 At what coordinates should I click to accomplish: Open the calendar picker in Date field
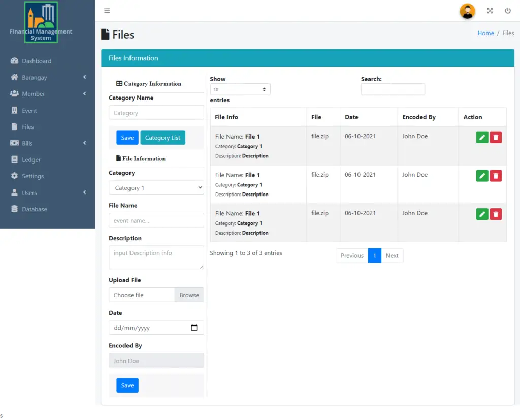pyautogui.click(x=193, y=328)
